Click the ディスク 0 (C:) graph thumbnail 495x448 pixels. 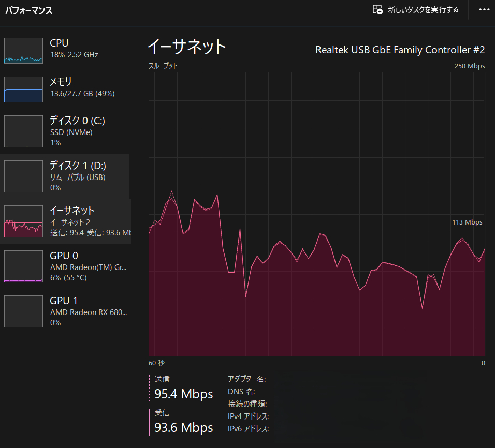(23, 131)
